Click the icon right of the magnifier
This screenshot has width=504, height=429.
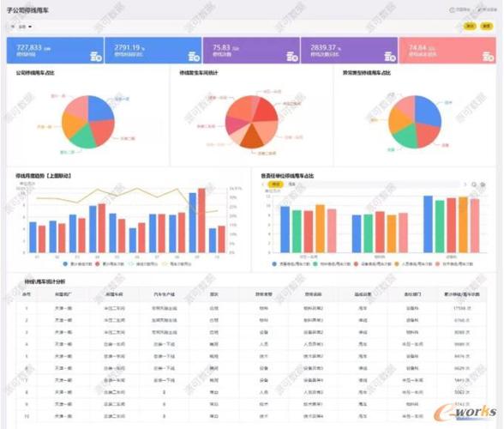pyautogui.click(x=483, y=184)
